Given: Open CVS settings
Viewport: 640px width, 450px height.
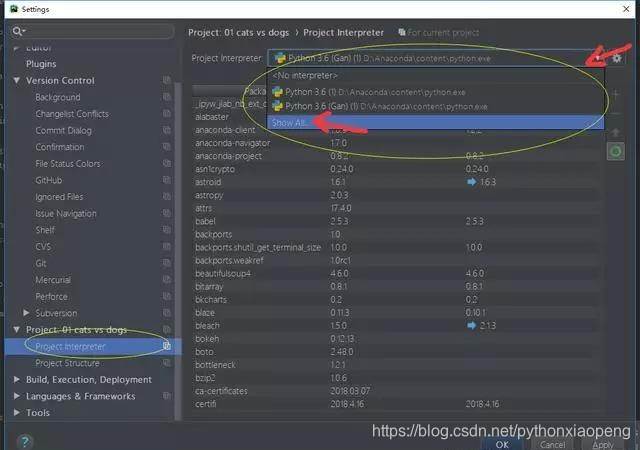Looking at the screenshot, I should coord(43,247).
